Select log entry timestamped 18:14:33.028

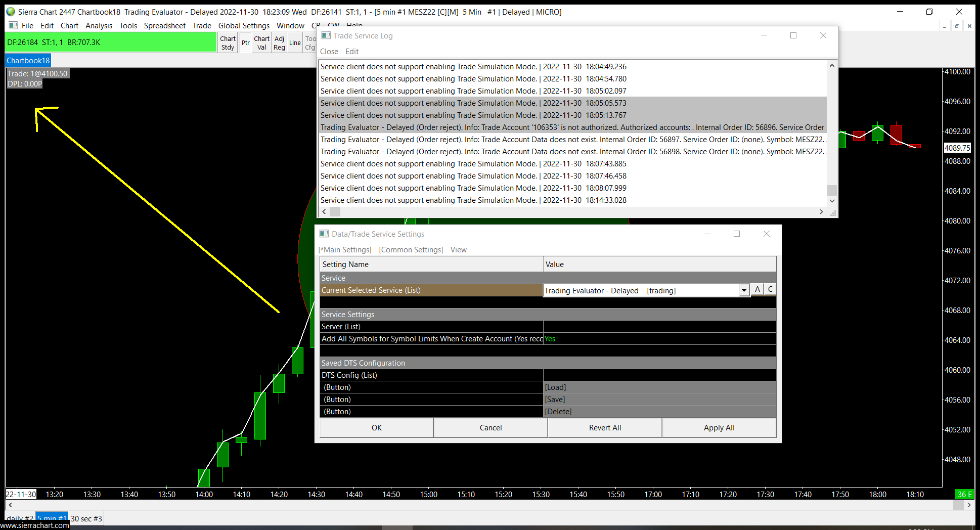pyautogui.click(x=573, y=200)
